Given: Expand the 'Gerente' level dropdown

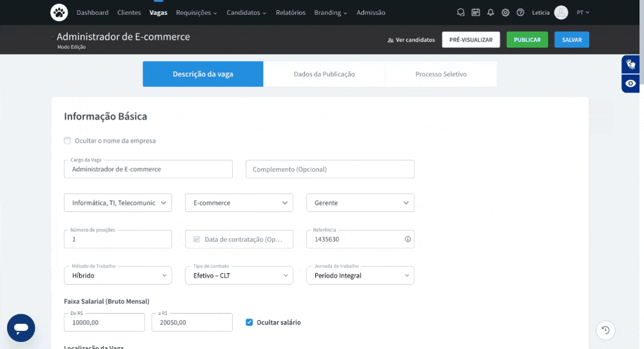Looking at the screenshot, I should (x=360, y=203).
